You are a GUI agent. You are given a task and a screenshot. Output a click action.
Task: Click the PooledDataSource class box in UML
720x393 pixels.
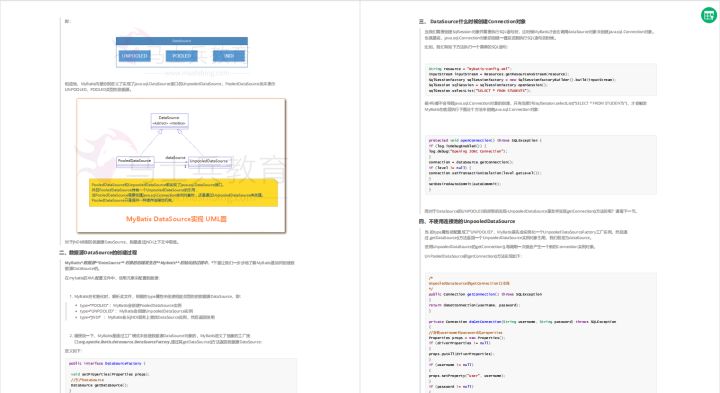tap(135, 161)
